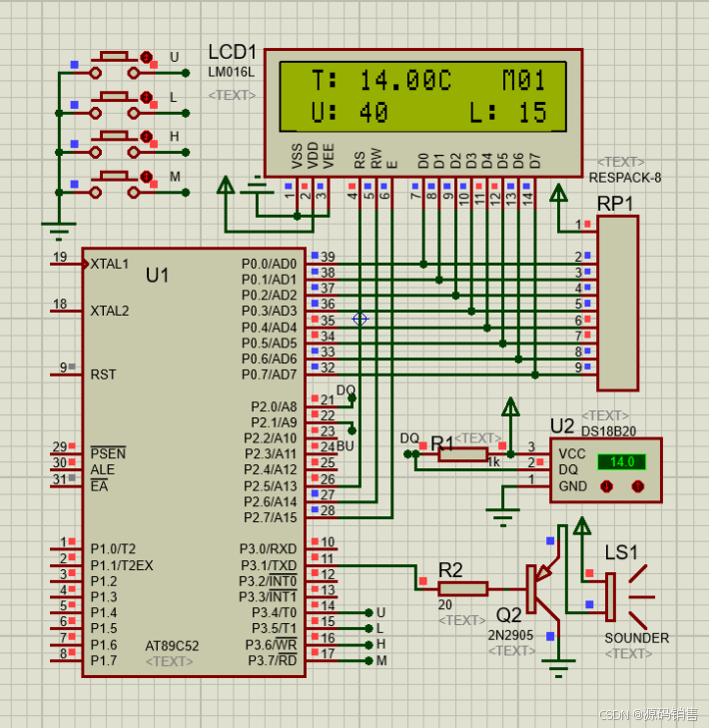
Task: Select ground symbol below push button column
Action: point(59,232)
